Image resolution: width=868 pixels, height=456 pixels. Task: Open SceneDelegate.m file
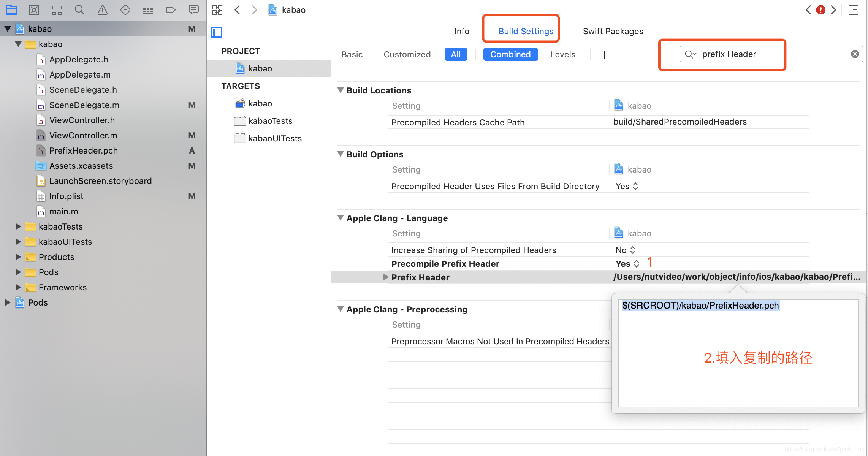(x=84, y=105)
